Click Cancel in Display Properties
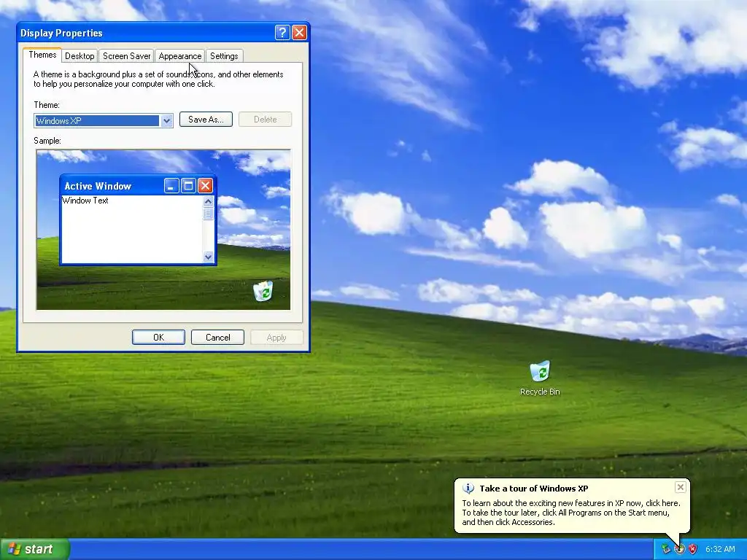The height and width of the screenshot is (560, 747). (x=217, y=337)
